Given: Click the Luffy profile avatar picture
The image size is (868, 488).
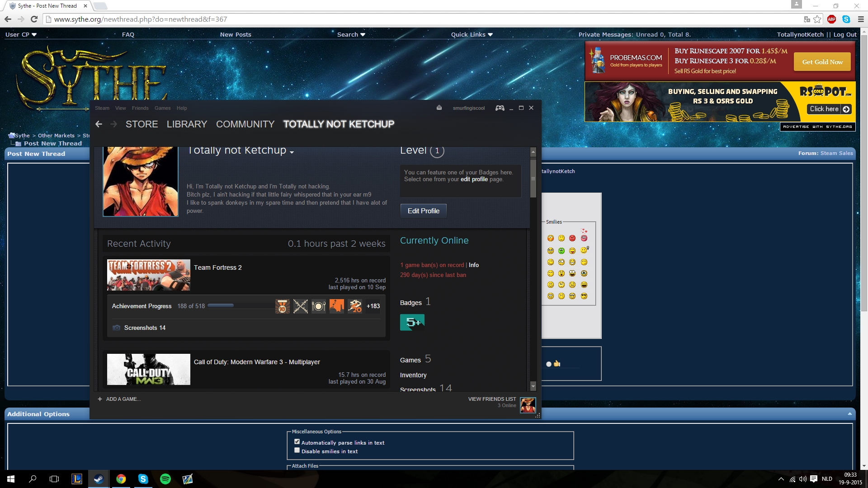Looking at the screenshot, I should pos(141,181).
